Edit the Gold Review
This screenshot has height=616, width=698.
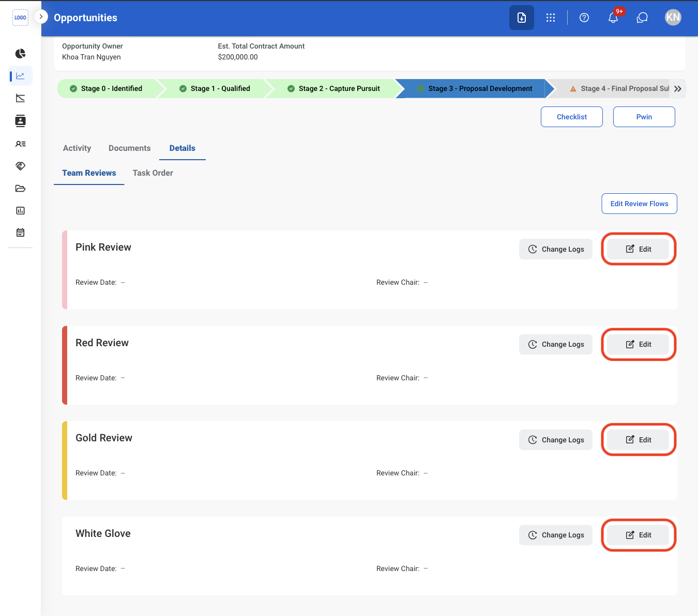coord(639,440)
